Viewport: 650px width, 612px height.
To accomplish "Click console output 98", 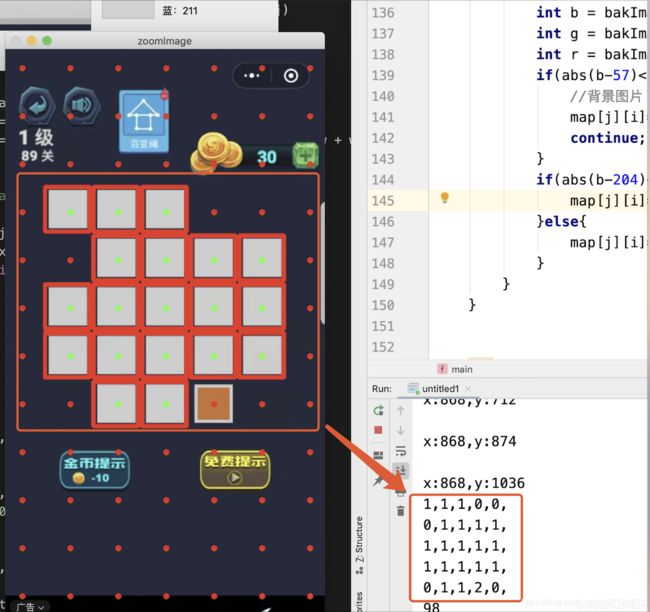I will [432, 607].
